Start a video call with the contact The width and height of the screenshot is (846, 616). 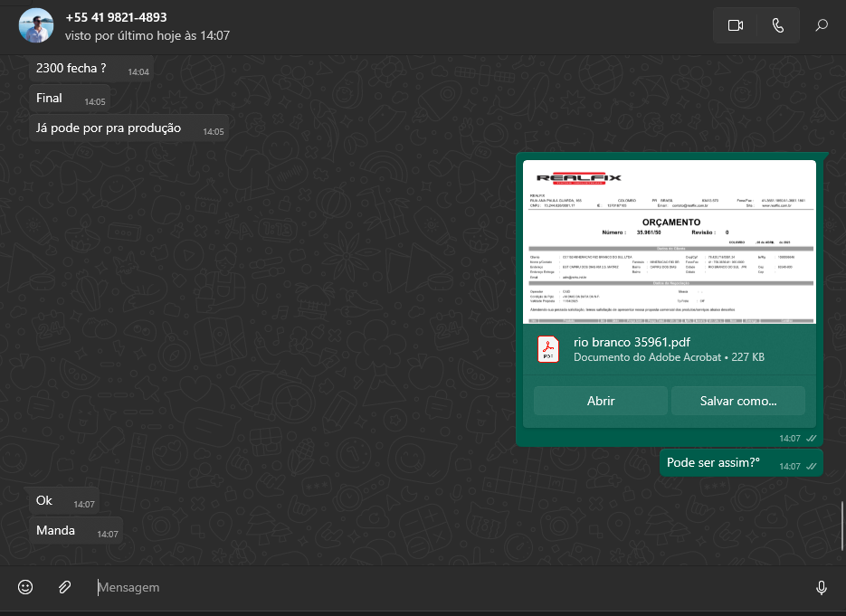point(735,25)
